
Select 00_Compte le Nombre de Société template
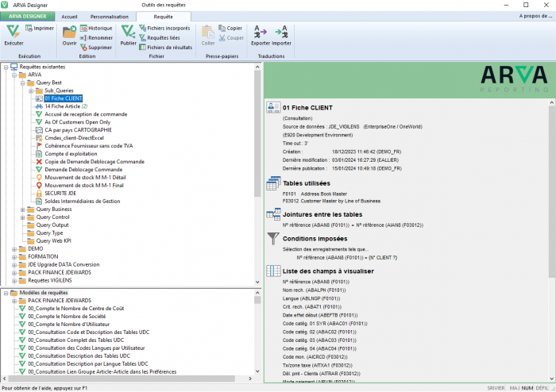[x=67, y=317]
